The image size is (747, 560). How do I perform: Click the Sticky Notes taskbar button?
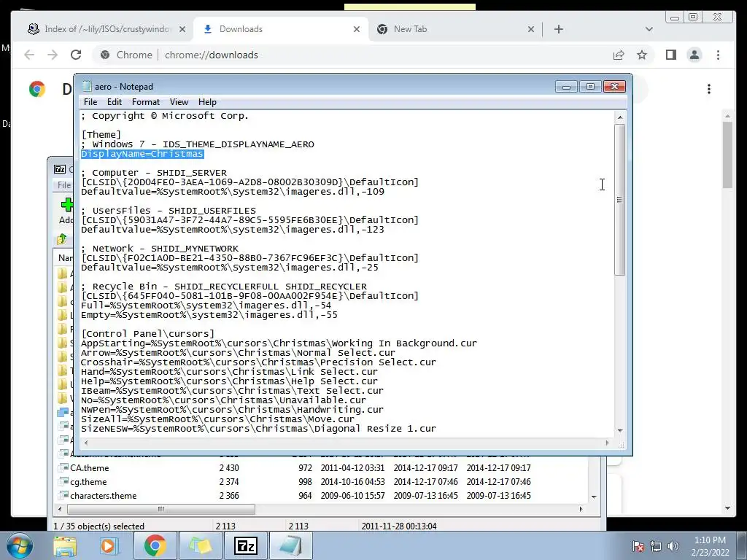pos(201,545)
